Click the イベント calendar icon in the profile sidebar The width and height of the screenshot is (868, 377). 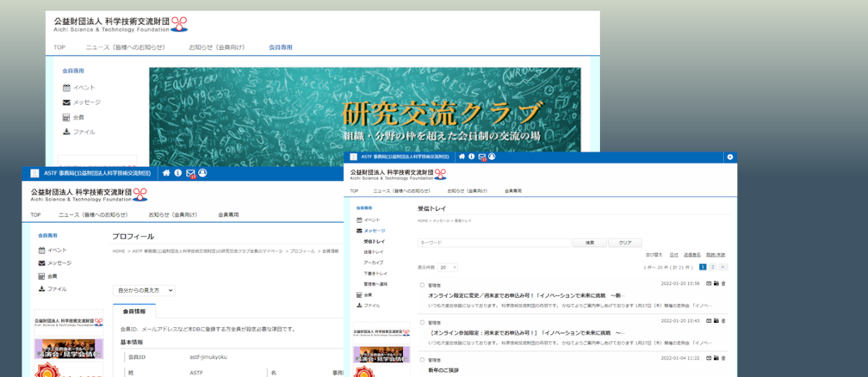tap(42, 250)
